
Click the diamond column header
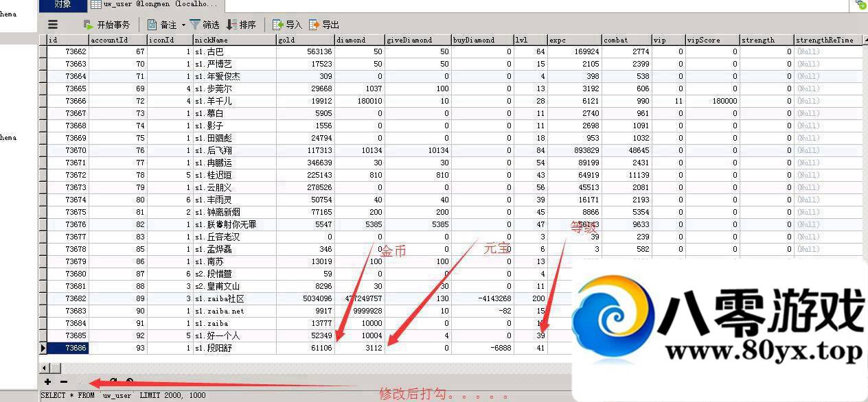point(358,40)
